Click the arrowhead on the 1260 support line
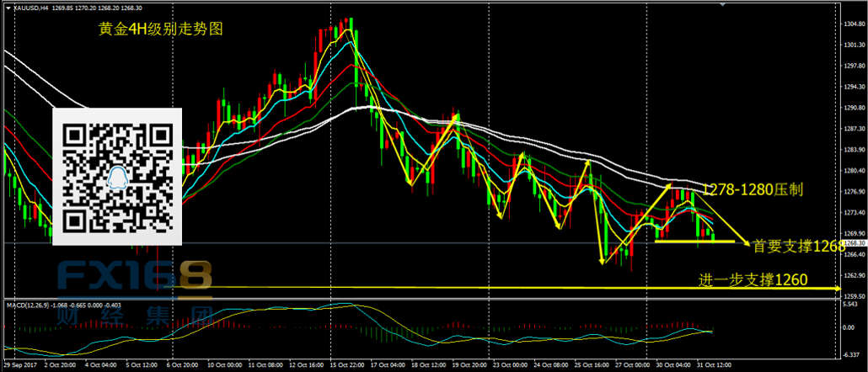Screen dimensions: 868x372 point(837,290)
